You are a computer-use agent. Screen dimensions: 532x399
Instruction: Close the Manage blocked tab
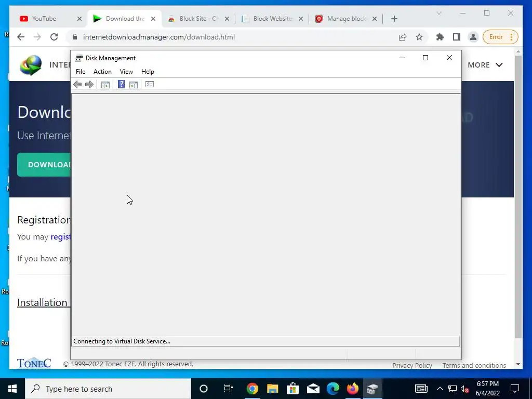coord(375,19)
